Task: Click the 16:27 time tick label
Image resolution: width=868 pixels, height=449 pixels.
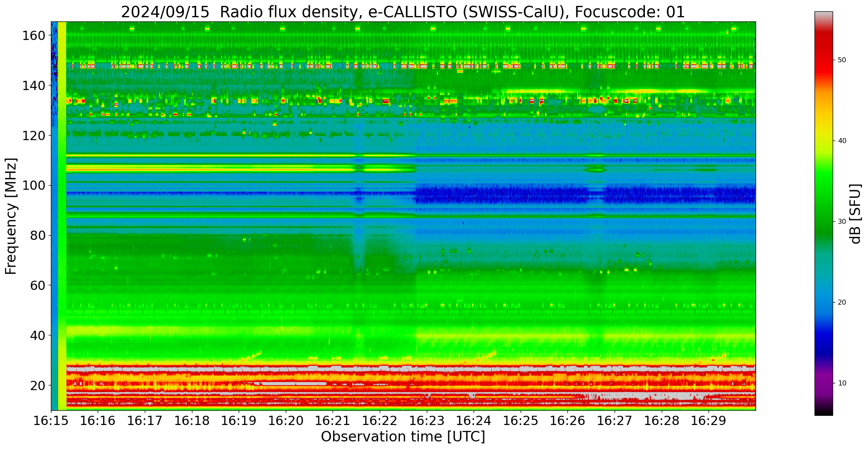Action: pos(615,421)
